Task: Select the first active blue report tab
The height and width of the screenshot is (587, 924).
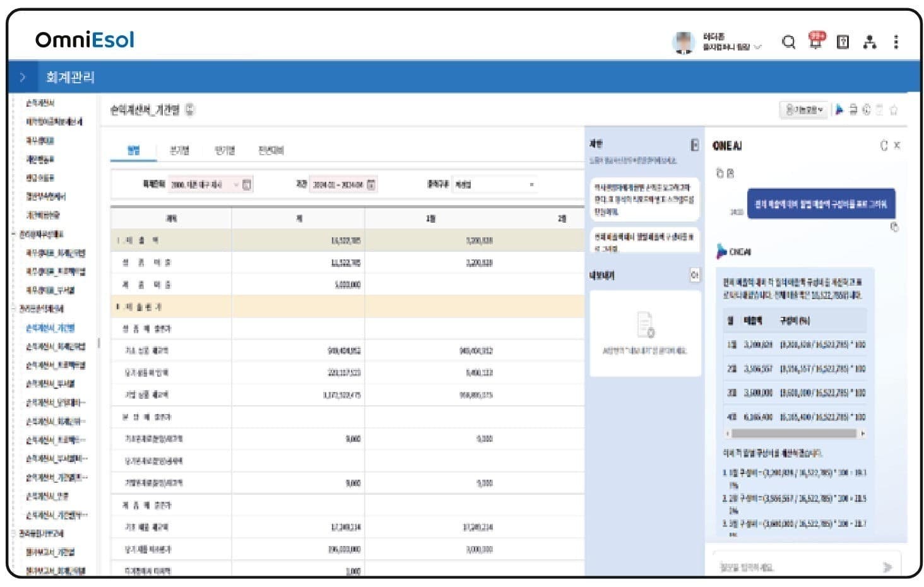Action: (x=133, y=150)
